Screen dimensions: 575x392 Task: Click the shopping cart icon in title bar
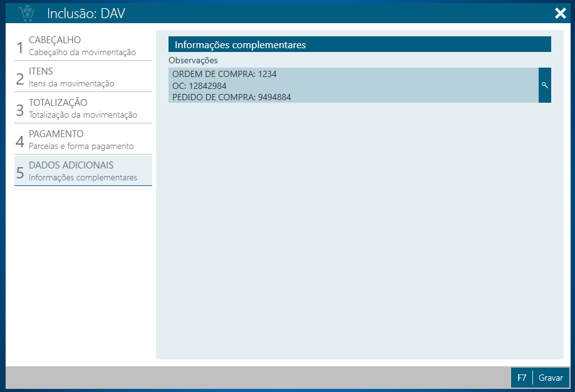point(27,13)
